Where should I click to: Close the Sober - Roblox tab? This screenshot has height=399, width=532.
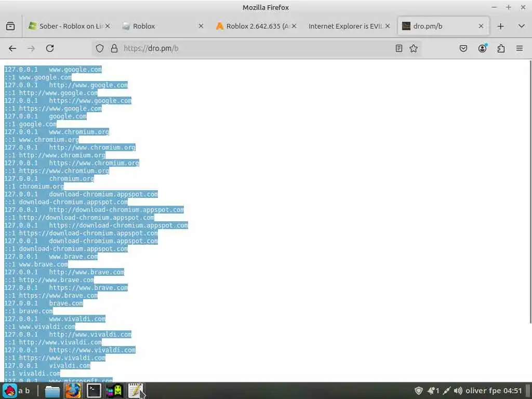coord(108,26)
